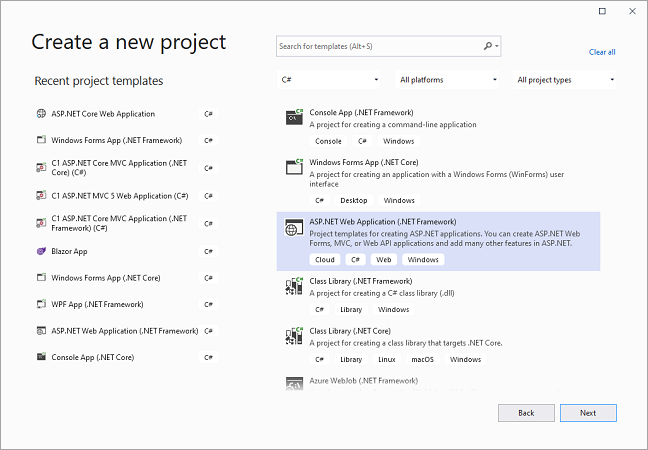The height and width of the screenshot is (450, 648).
Task: Focus the Search for templates field
Action: [378, 46]
